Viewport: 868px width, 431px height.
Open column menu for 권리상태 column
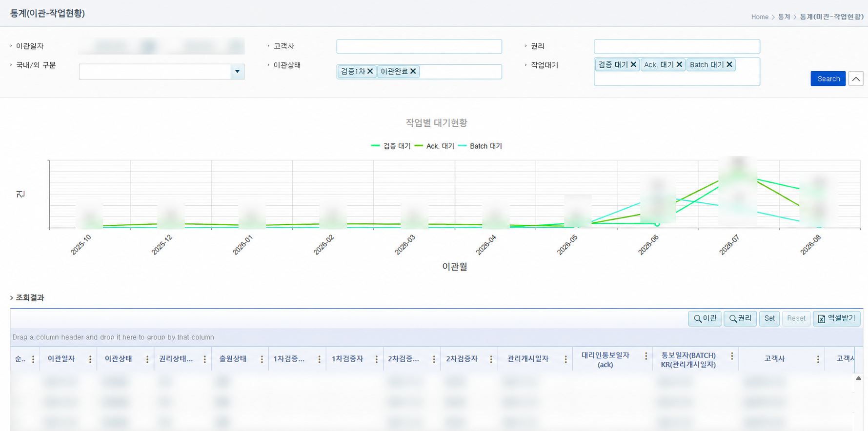[205, 359]
